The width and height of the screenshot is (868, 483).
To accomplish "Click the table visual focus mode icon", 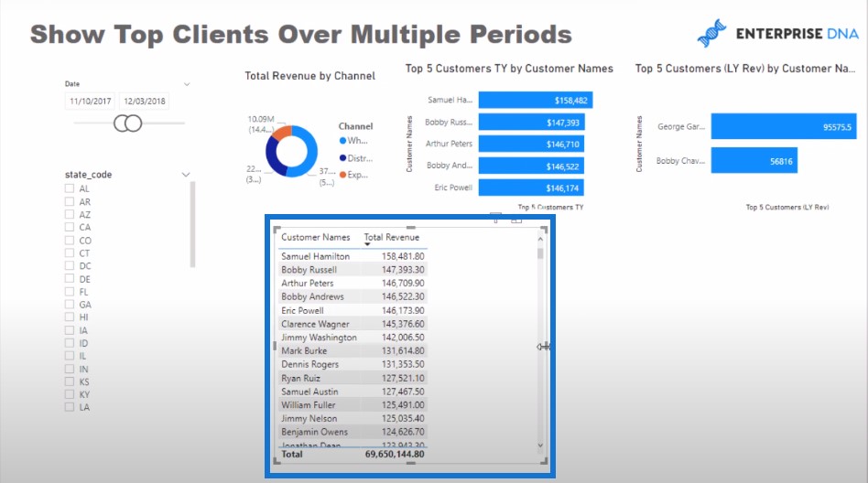I will tap(515, 220).
